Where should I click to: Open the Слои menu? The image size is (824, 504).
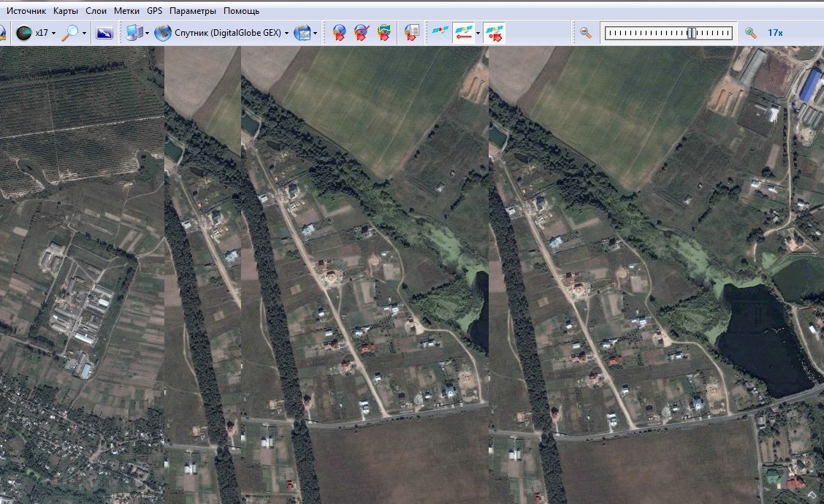[x=96, y=11]
